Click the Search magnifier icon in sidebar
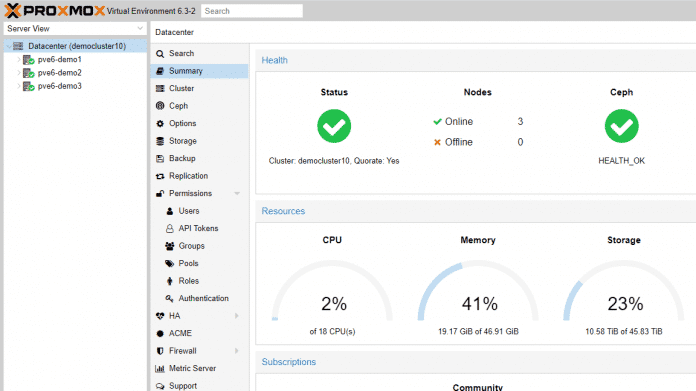The image size is (696, 391). (x=160, y=54)
